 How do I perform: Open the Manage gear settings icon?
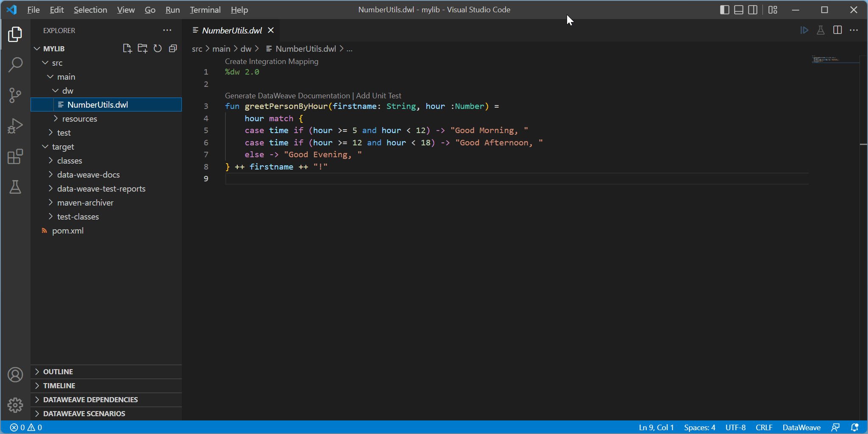tap(15, 405)
